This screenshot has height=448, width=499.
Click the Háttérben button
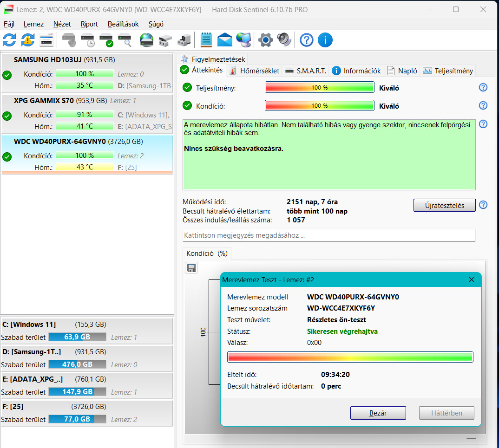[x=446, y=413]
